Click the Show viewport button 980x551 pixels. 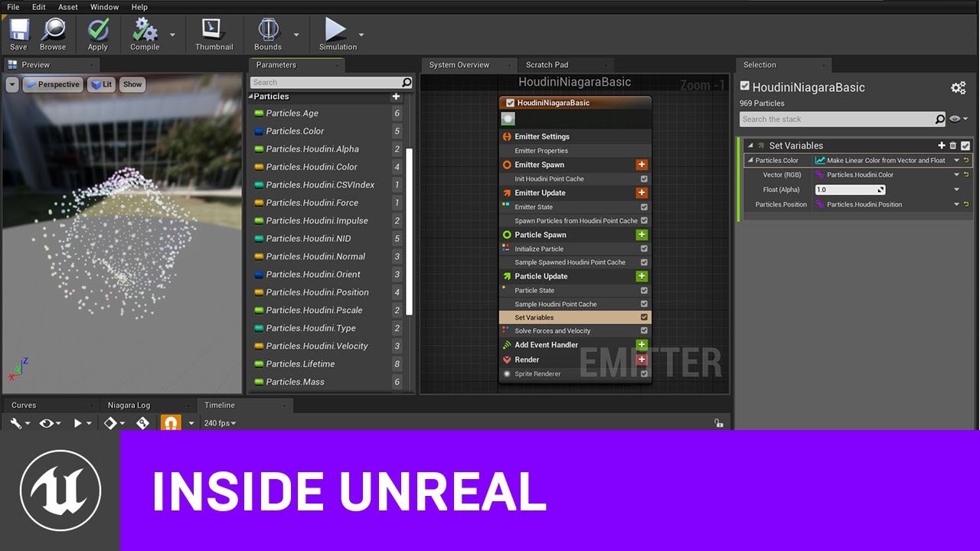coord(132,84)
